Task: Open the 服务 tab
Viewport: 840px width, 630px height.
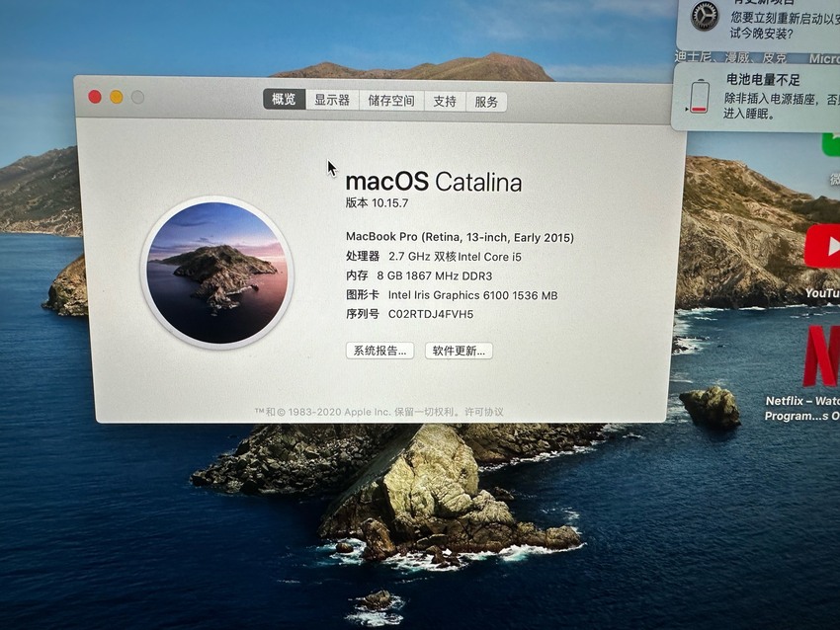Action: [486, 102]
